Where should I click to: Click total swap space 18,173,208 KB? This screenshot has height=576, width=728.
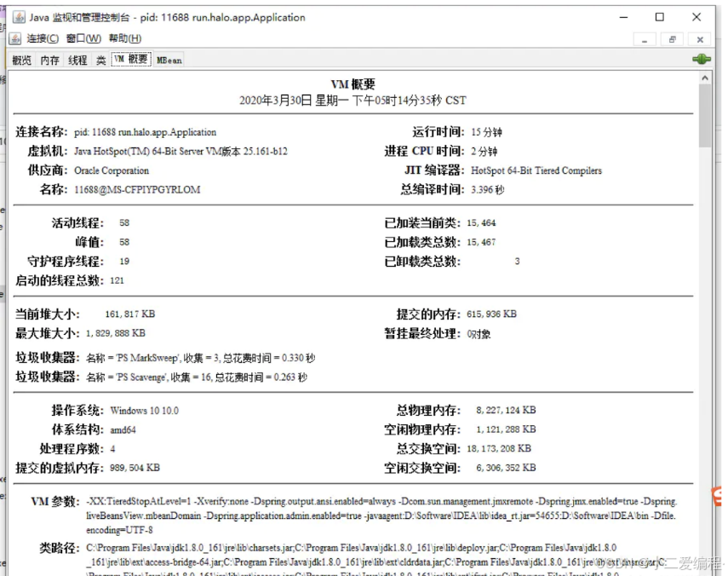point(499,449)
